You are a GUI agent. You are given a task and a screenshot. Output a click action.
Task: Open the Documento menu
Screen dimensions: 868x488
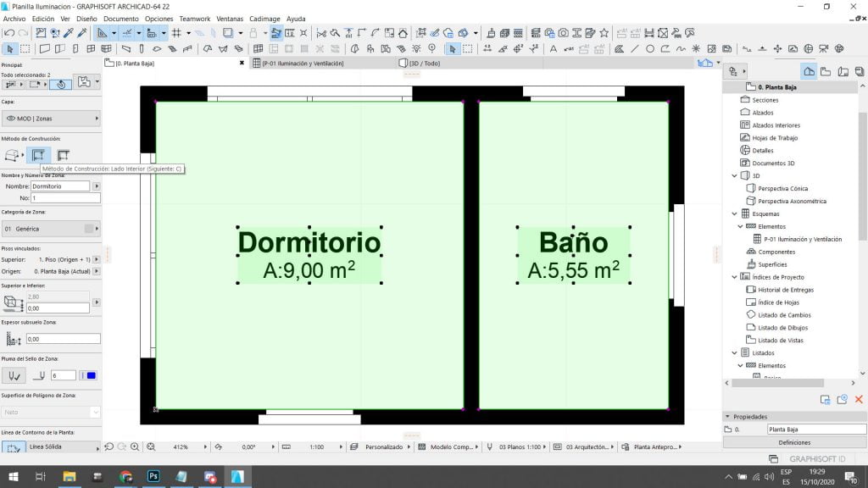tap(120, 19)
